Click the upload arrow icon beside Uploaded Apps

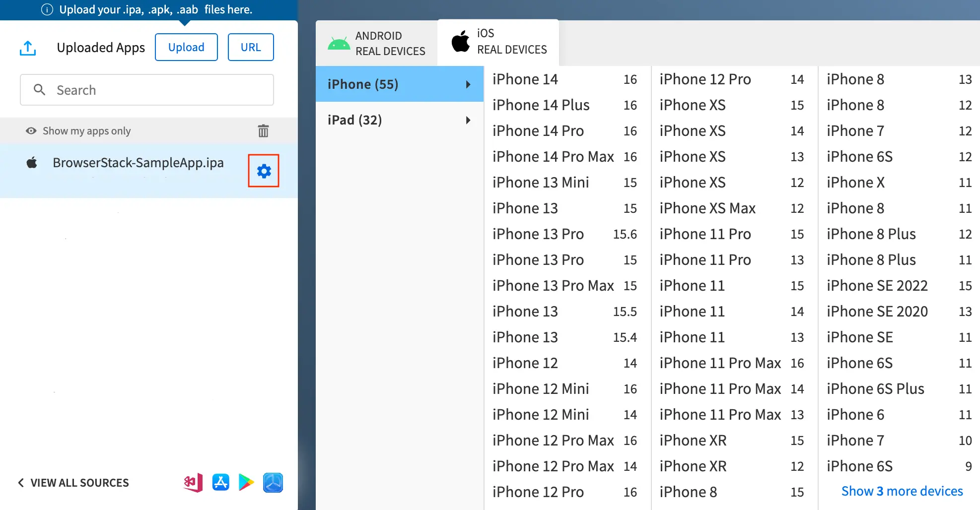pyautogui.click(x=28, y=48)
